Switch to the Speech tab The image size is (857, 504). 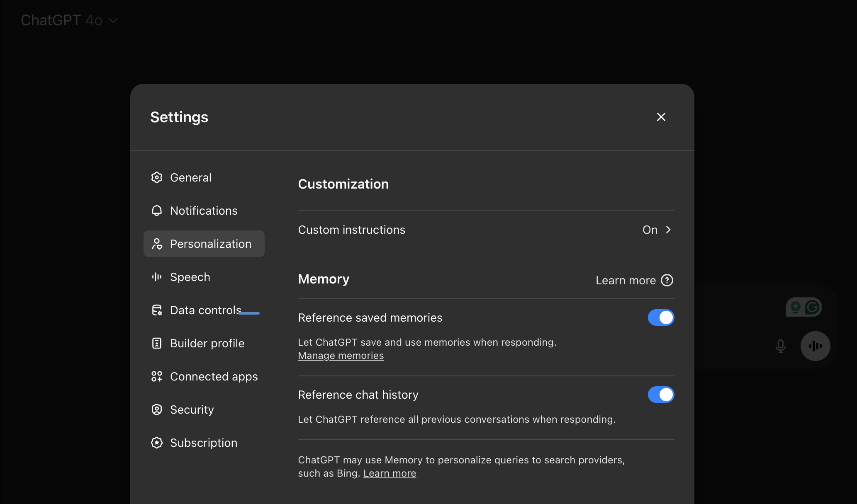(204, 277)
